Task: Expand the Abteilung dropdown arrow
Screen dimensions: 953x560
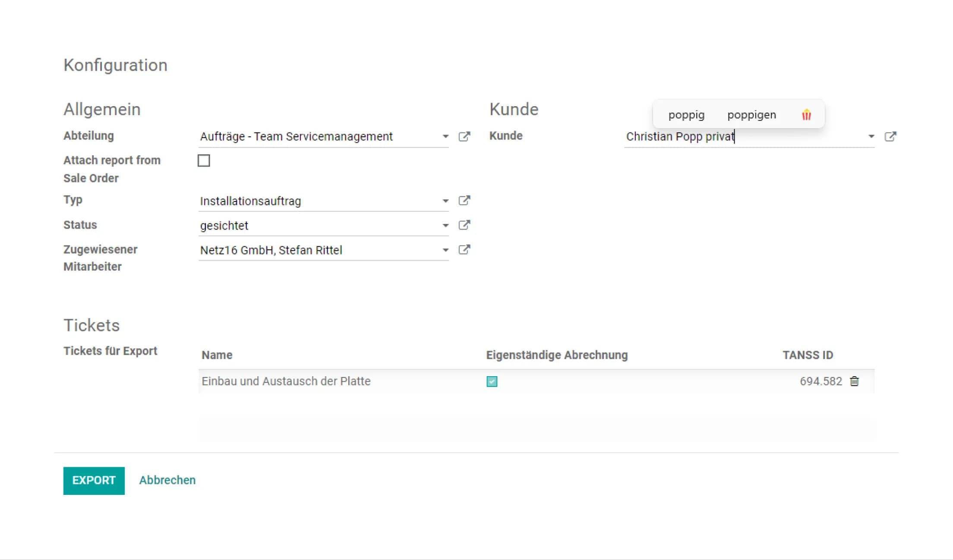Action: 445,136
